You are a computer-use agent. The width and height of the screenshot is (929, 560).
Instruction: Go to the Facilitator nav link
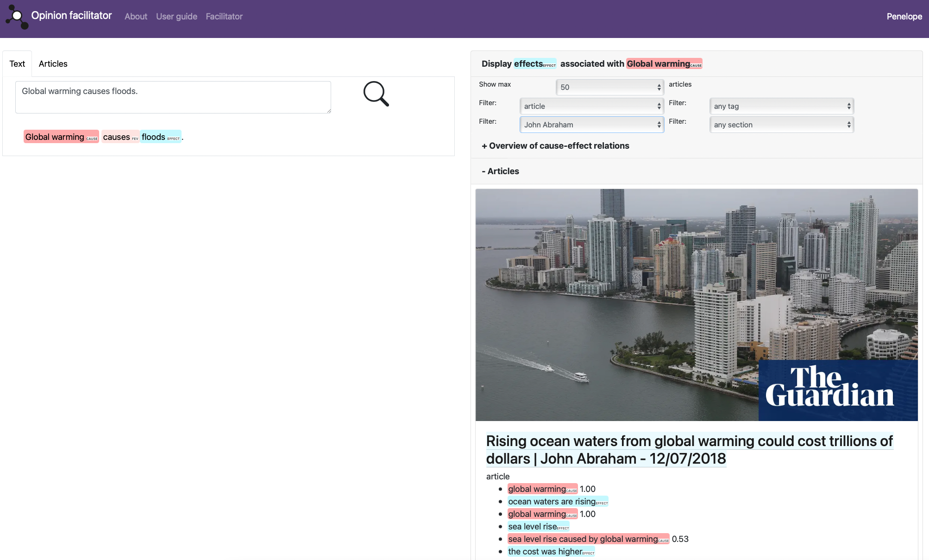224,16
